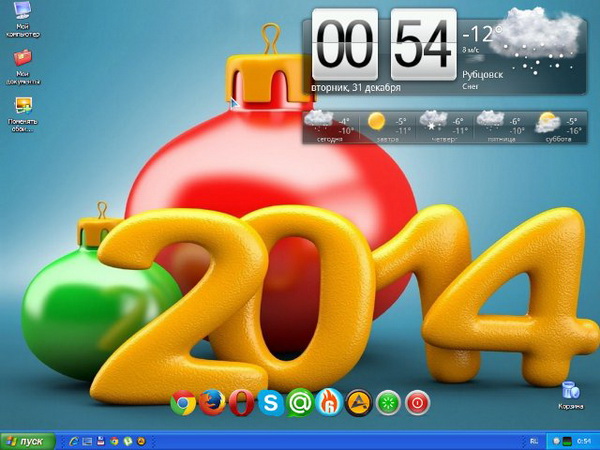Image resolution: width=600 pixels, height=450 pixels.
Task: Select the завтра forecast in weather widget
Action: pos(377,127)
